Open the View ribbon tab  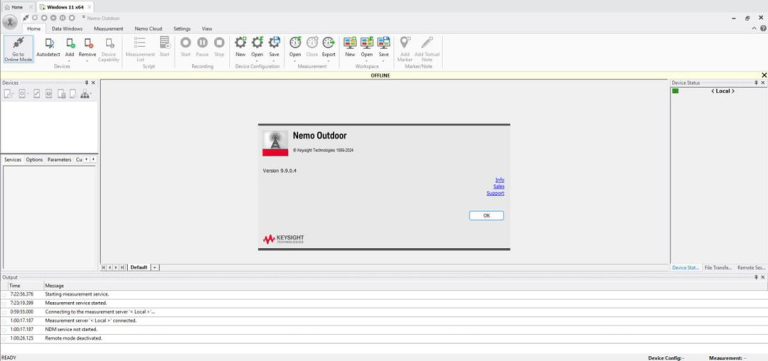point(207,29)
